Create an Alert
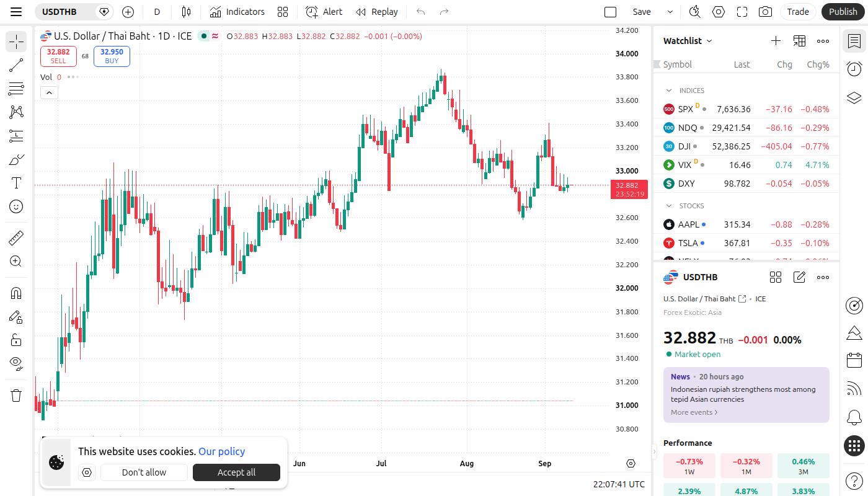This screenshot has height=496, width=868. tap(324, 12)
